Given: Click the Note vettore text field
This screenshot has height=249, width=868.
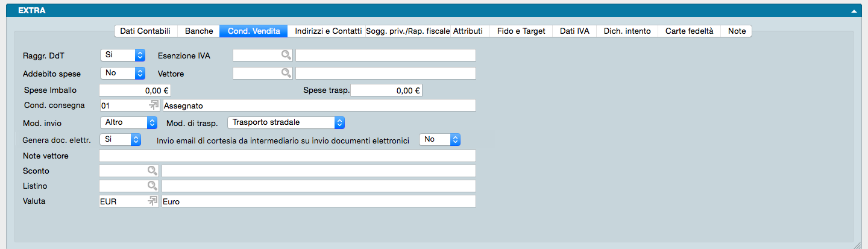Looking at the screenshot, I should 287,156.
